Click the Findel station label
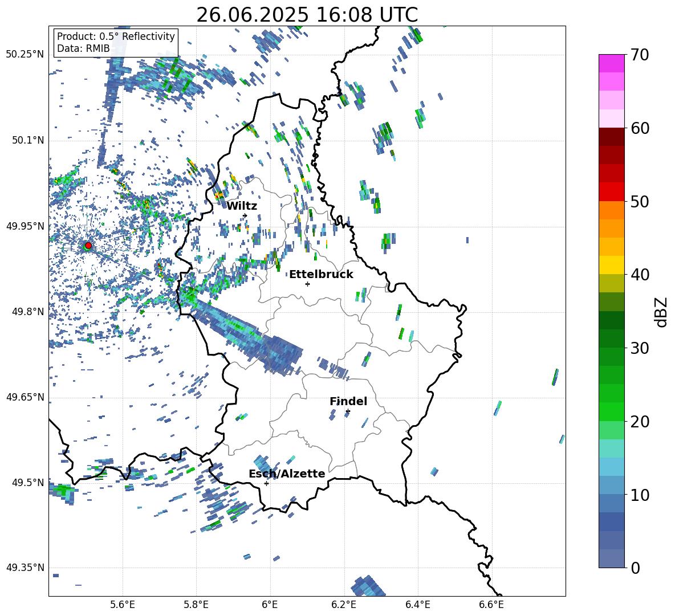Viewport: 675px width, 616px height. [348, 401]
